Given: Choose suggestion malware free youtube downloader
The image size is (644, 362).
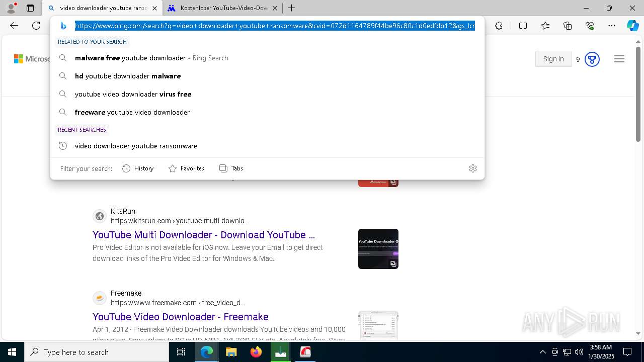Looking at the screenshot, I should coord(267,58).
